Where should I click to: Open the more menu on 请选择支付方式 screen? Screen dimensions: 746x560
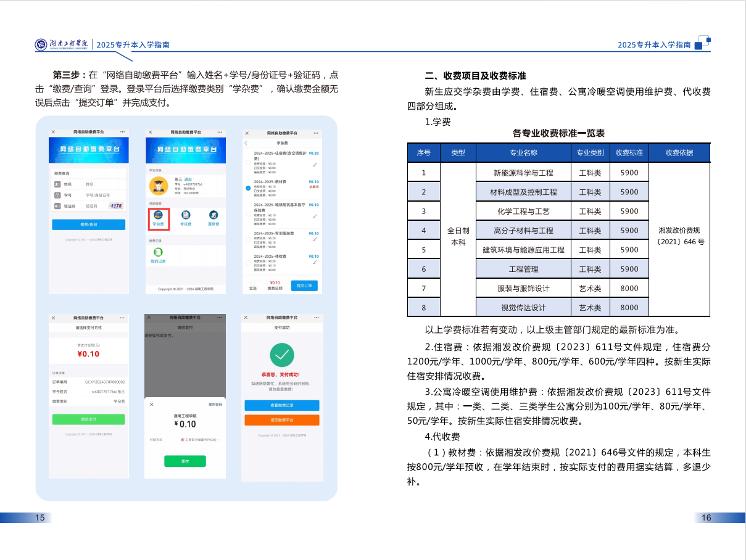click(x=122, y=318)
